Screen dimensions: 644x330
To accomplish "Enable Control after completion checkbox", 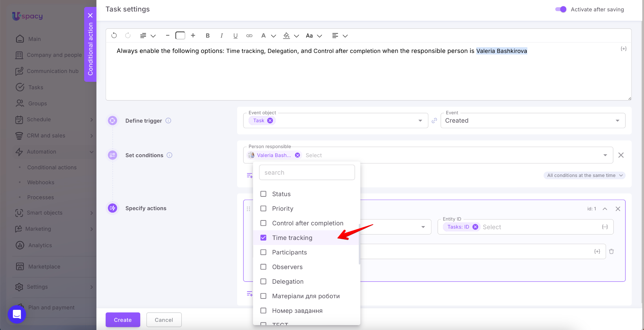I will [x=264, y=223].
